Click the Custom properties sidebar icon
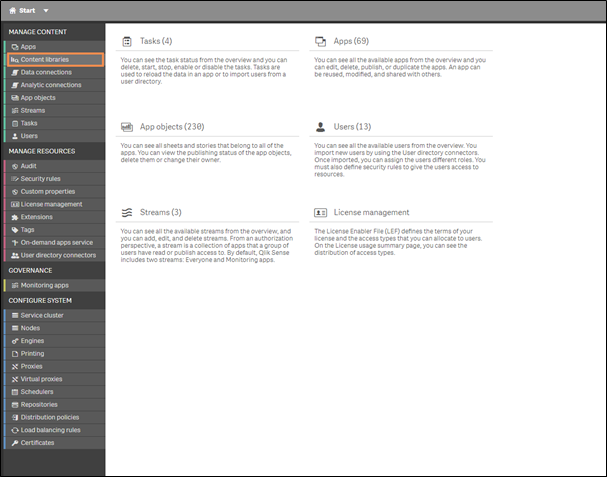The width and height of the screenshot is (607, 477). 15,192
